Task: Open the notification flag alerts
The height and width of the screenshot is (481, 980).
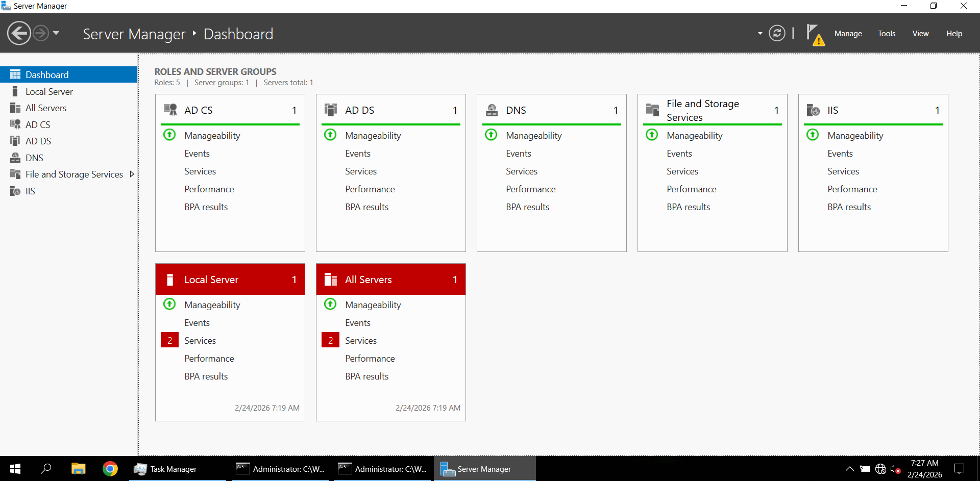Action: coord(815,34)
